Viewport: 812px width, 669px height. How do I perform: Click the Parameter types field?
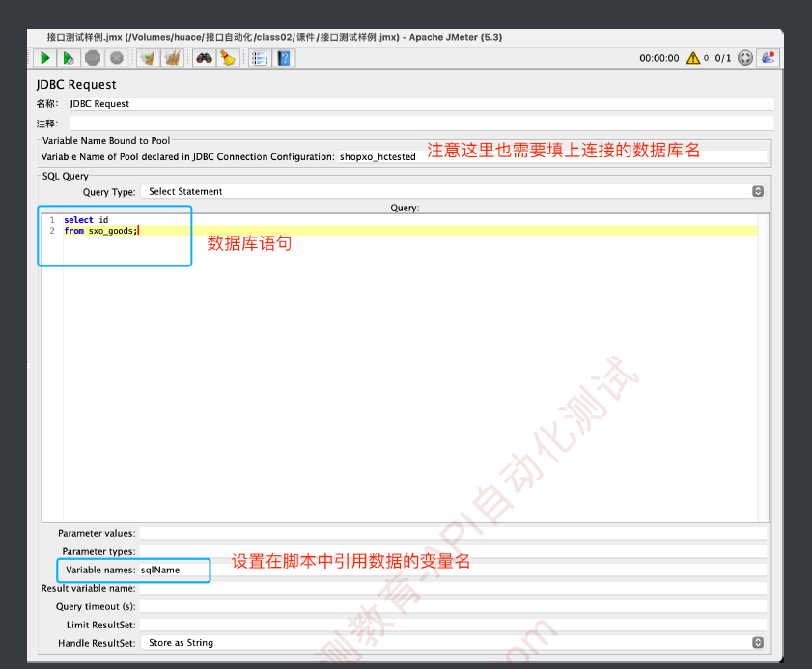[453, 551]
